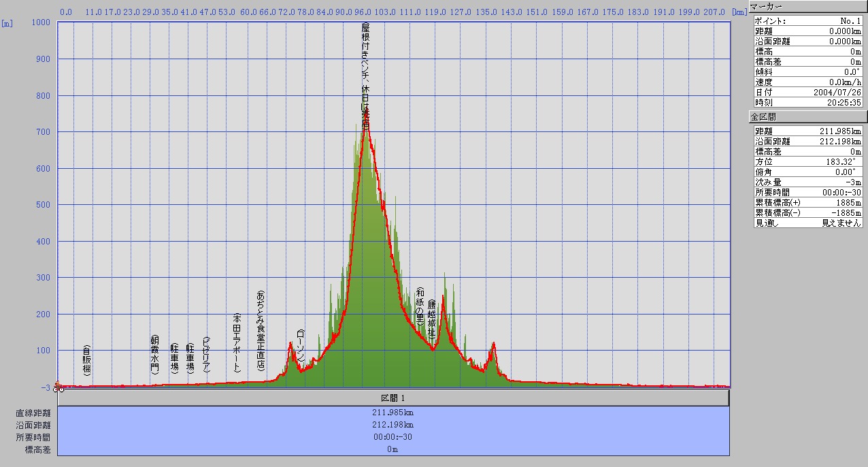Click the ローソン waypoint label
Screen dimensions: 868x467
click(x=301, y=347)
